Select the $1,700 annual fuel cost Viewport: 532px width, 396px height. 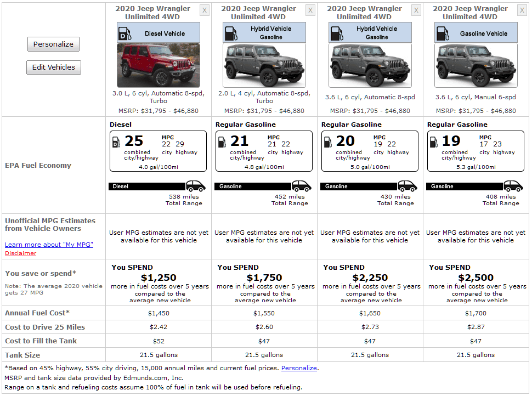click(x=476, y=313)
